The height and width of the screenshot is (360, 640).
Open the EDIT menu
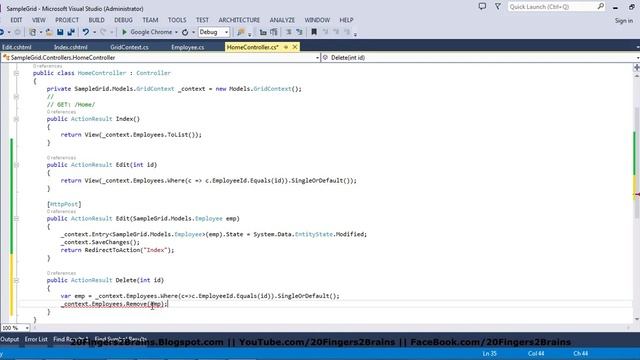tap(16, 20)
